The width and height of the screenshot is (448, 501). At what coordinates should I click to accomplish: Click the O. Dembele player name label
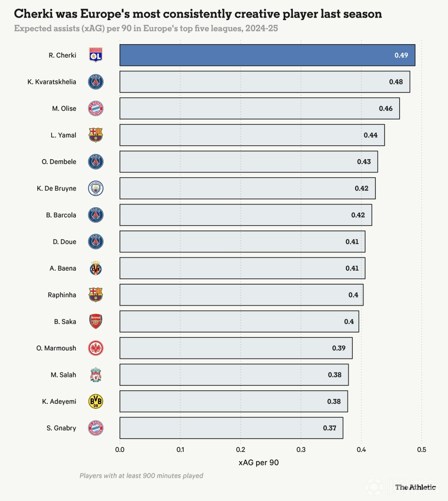tap(59, 162)
